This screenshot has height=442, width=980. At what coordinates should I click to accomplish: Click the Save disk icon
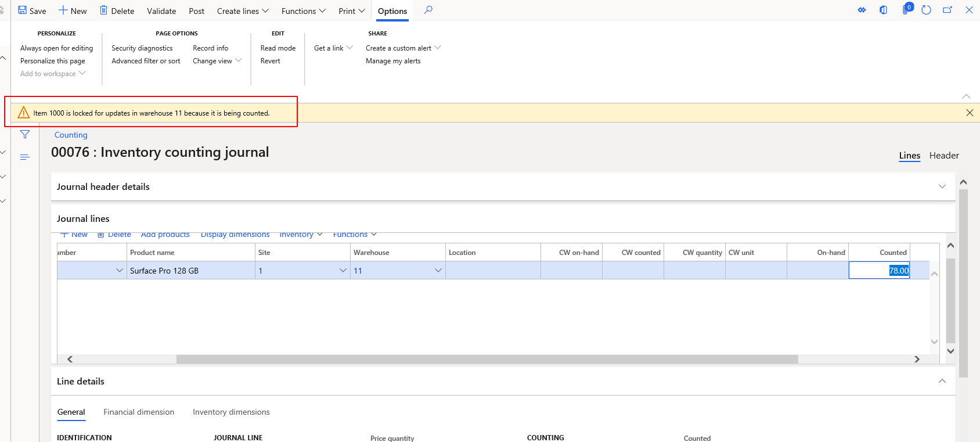(23, 10)
